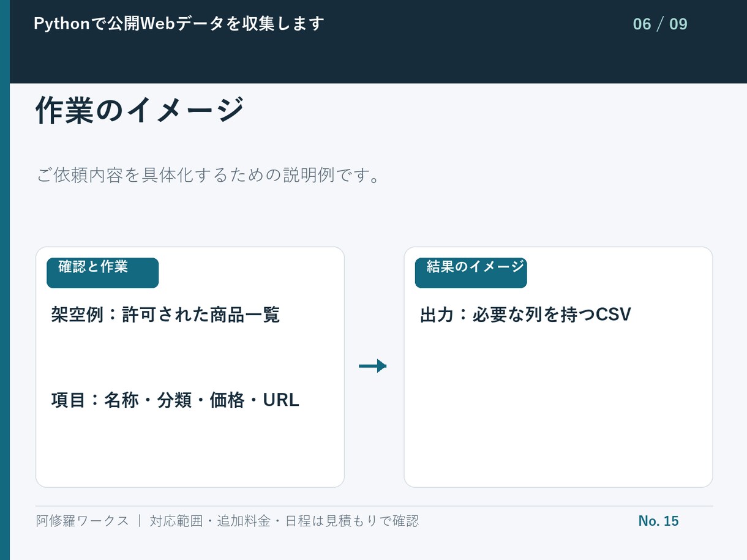This screenshot has height=560, width=747.
Task: Click the '確認と作業' label badge
Action: 103,273
